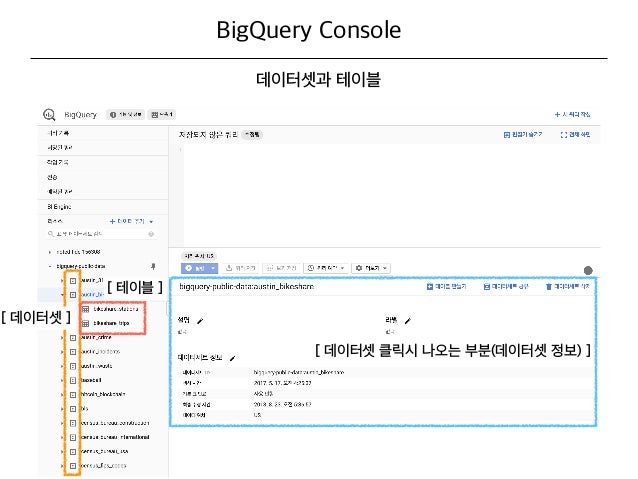Click the bikeshare_stations table icon
Screen dimensions: 638x479
(85, 309)
